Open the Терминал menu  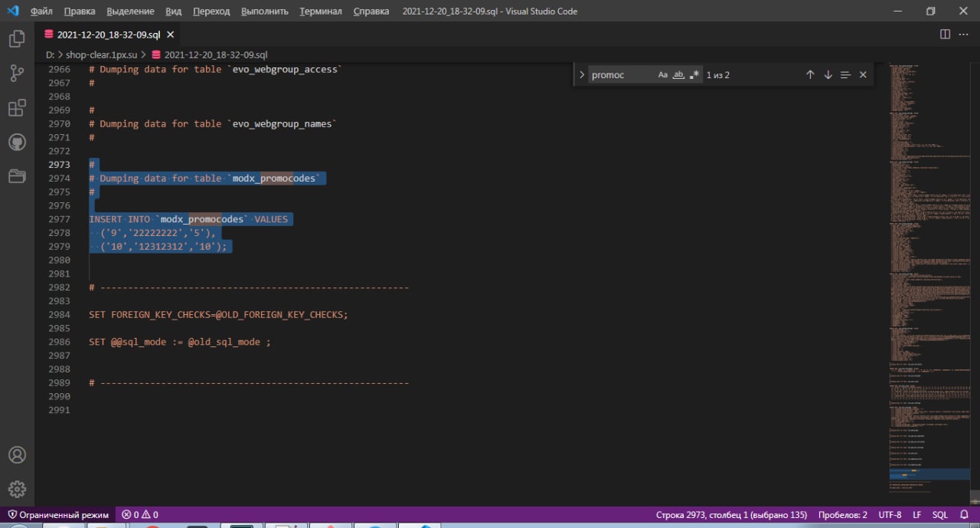point(321,11)
